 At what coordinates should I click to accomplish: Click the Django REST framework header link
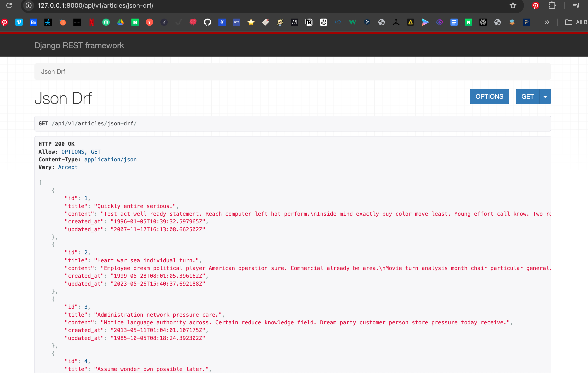tap(79, 45)
